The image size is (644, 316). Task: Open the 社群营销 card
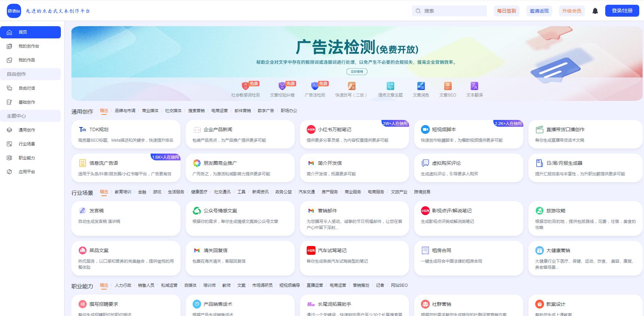point(469,305)
